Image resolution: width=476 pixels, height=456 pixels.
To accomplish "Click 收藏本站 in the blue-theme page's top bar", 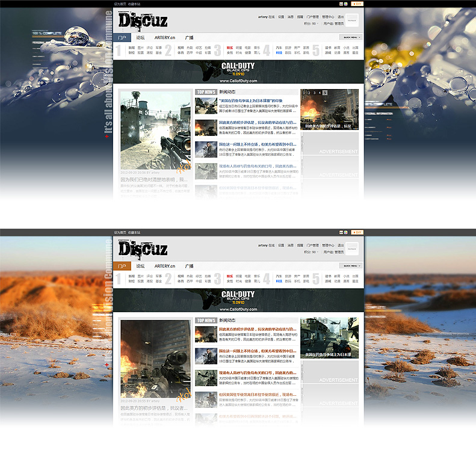I will point(134,4).
